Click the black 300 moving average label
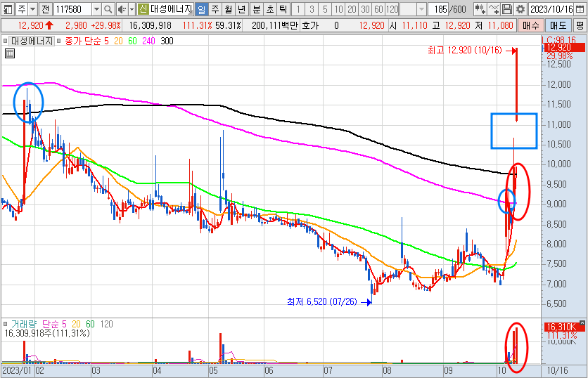 point(167,41)
